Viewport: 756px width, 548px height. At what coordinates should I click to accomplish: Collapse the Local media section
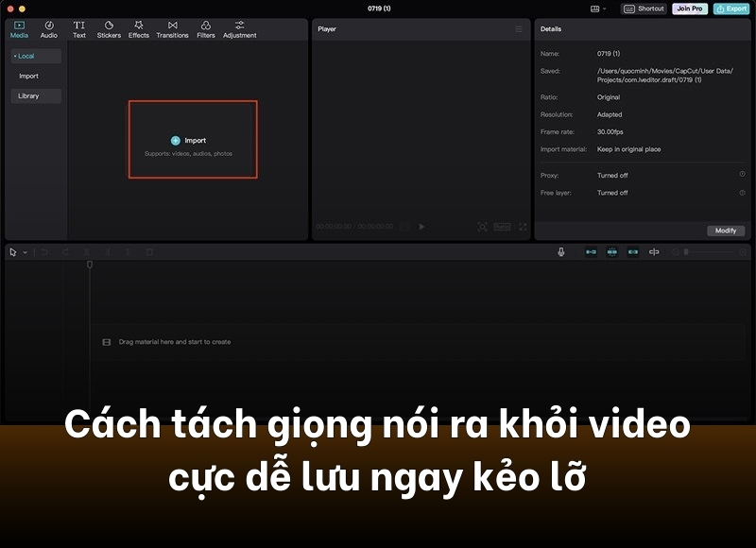(36, 56)
